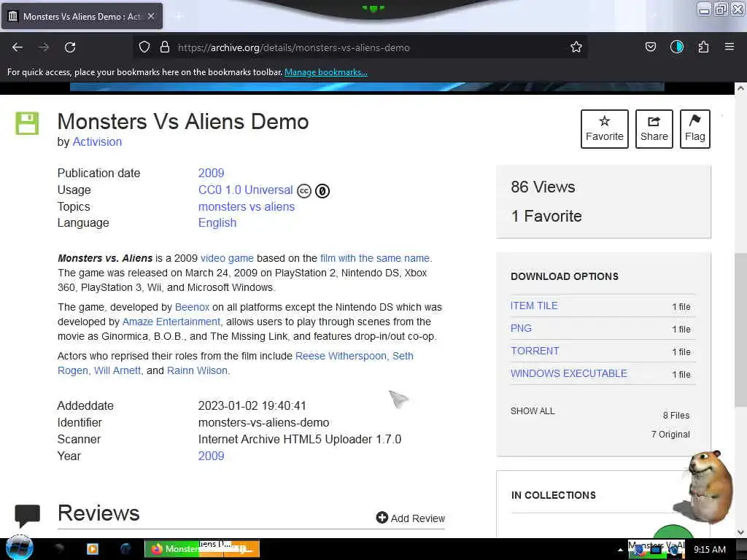Click the 9:15 AM taskbar clock
This screenshot has width=747, height=560.
[710, 550]
